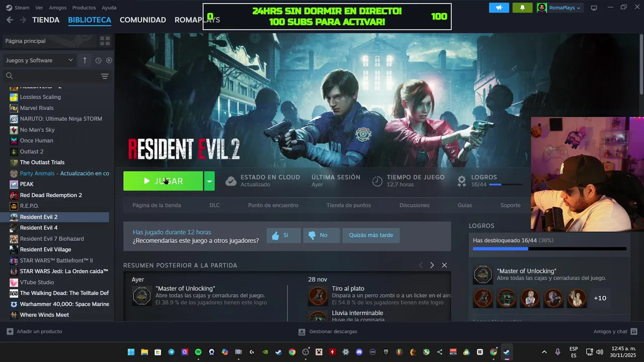Open the Guías tab
This screenshot has height=362, width=644.
click(465, 205)
